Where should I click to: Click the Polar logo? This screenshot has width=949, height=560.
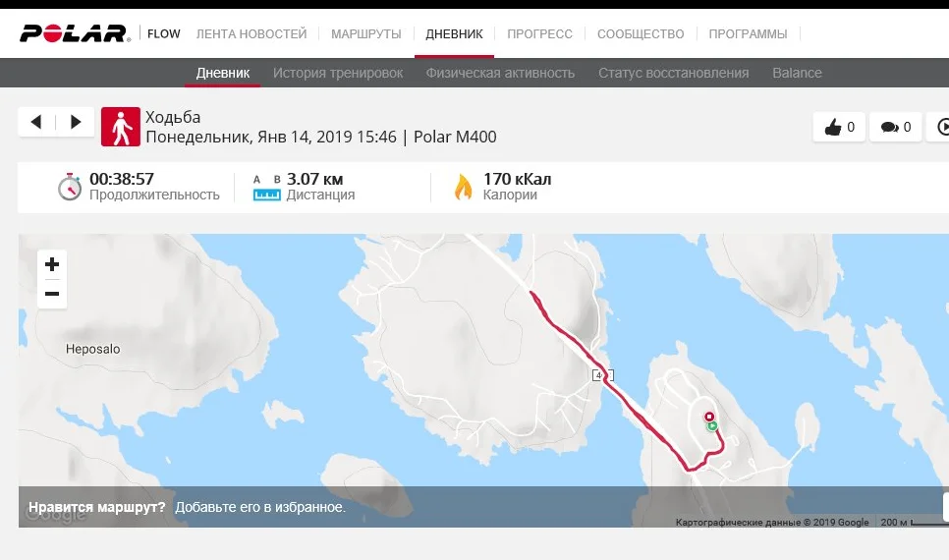tap(75, 33)
